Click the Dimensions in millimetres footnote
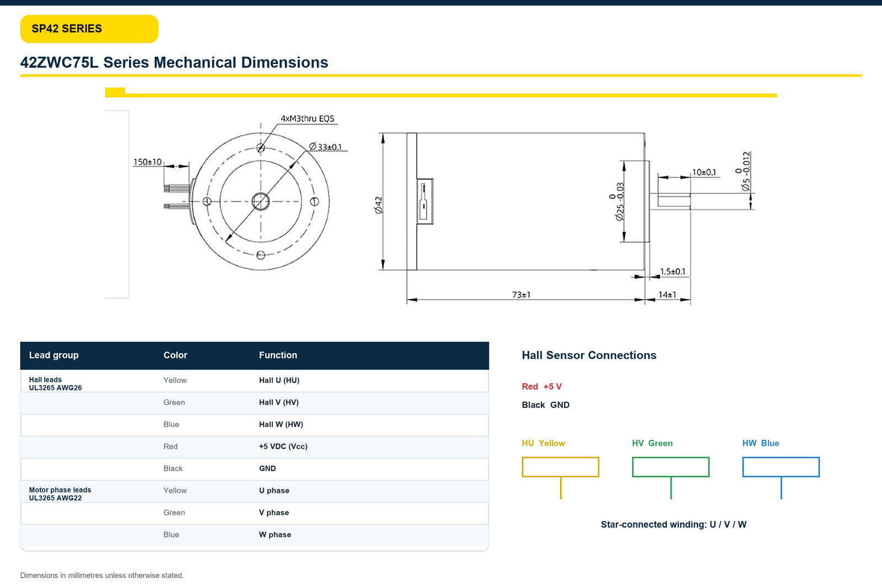The width and height of the screenshot is (882, 588). (102, 575)
